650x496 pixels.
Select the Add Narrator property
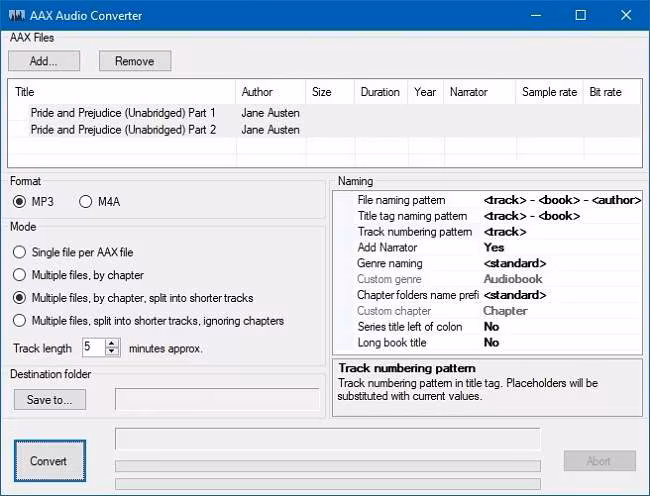(x=387, y=247)
